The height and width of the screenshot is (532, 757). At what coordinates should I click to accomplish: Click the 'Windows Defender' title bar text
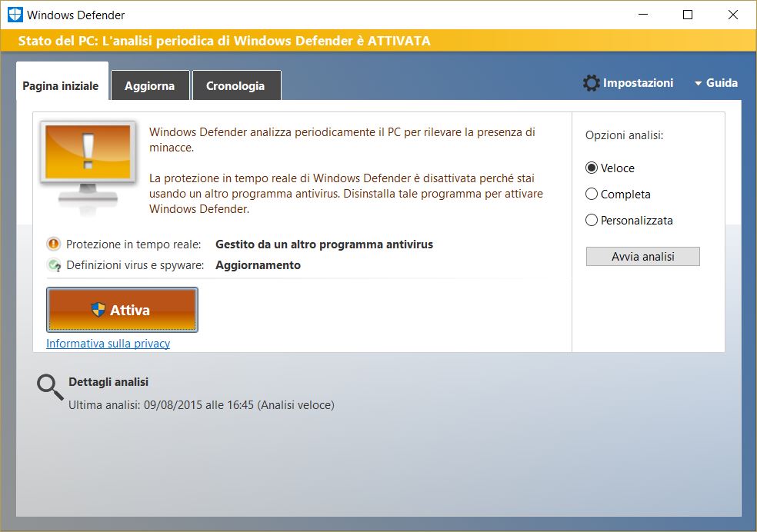click(x=76, y=15)
